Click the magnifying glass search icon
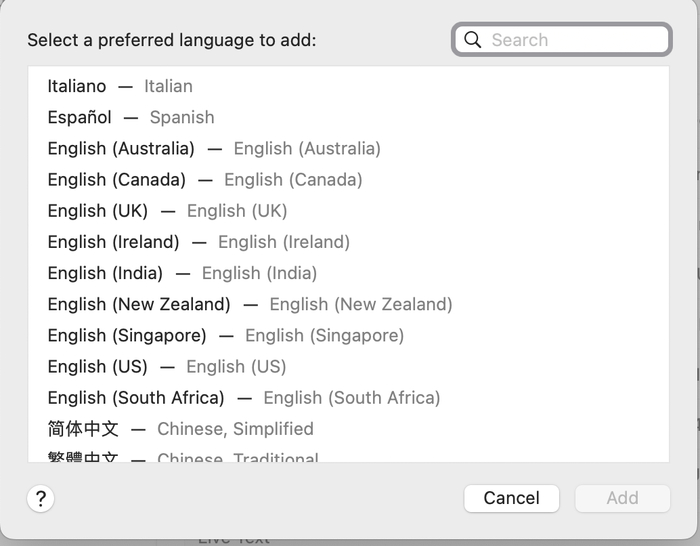The image size is (700, 546). click(472, 40)
